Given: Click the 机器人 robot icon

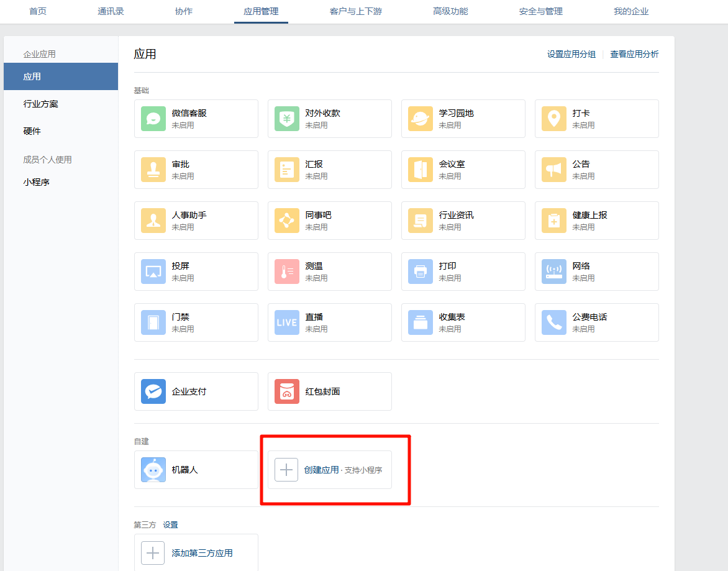Looking at the screenshot, I should [x=153, y=470].
